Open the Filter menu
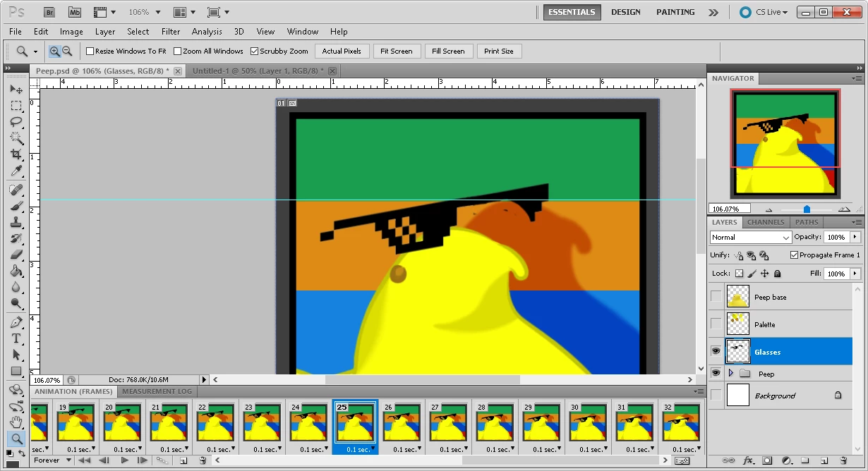The height and width of the screenshot is (471, 868). (x=171, y=32)
